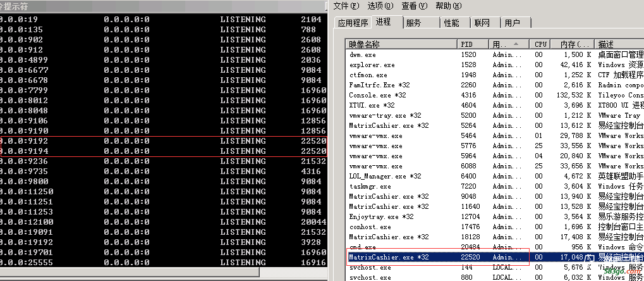644x281 pixels.
Task: Select MatrixCashier.exe with PID 9048
Action: click(x=495, y=197)
